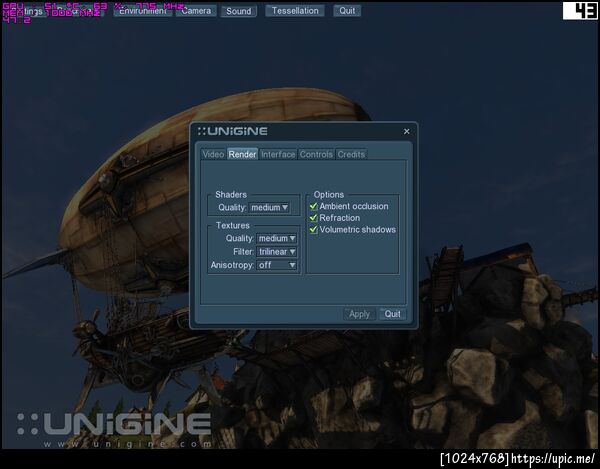Open the Environment top menu
Screen dimensions: 600x469
click(x=143, y=11)
